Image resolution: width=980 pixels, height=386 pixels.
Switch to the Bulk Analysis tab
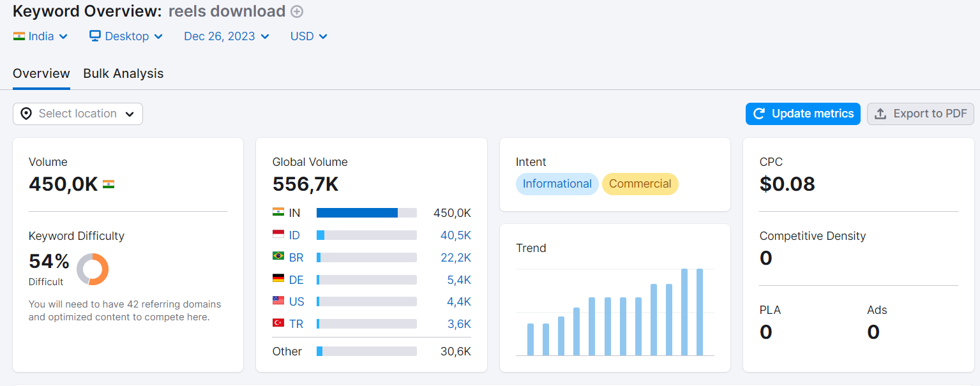tap(123, 73)
